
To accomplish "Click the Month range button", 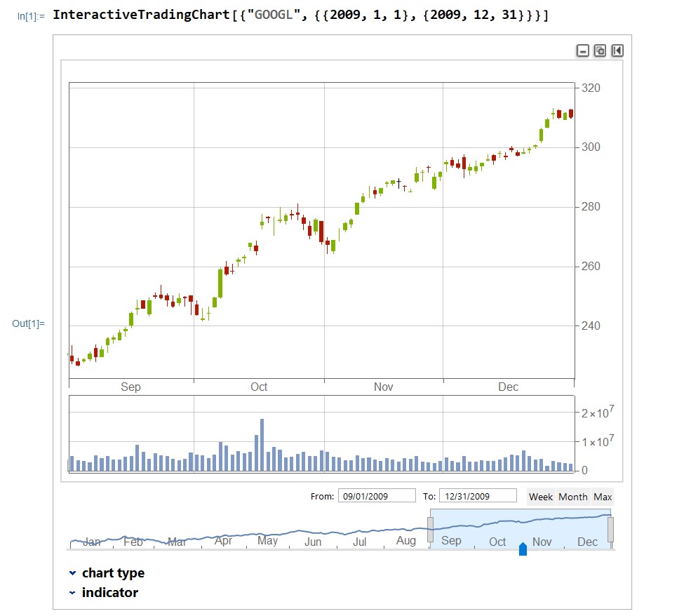I will (573, 497).
